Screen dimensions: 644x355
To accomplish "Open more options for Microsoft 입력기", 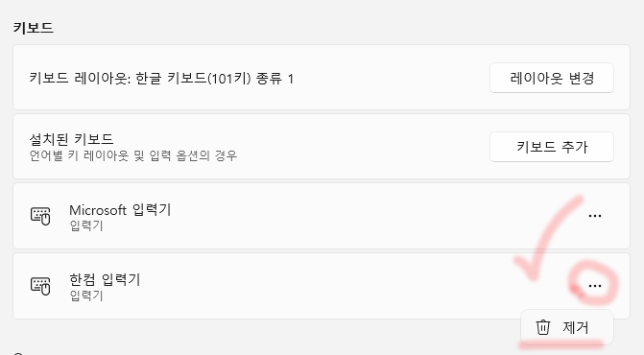I will coord(595,216).
